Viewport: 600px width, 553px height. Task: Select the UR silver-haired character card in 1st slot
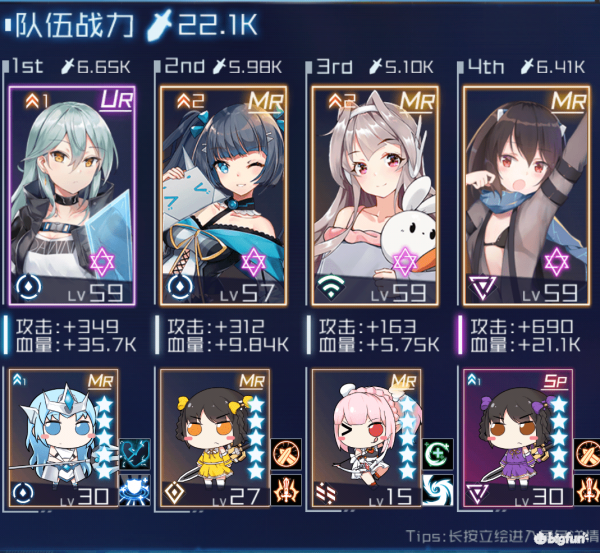click(x=72, y=196)
